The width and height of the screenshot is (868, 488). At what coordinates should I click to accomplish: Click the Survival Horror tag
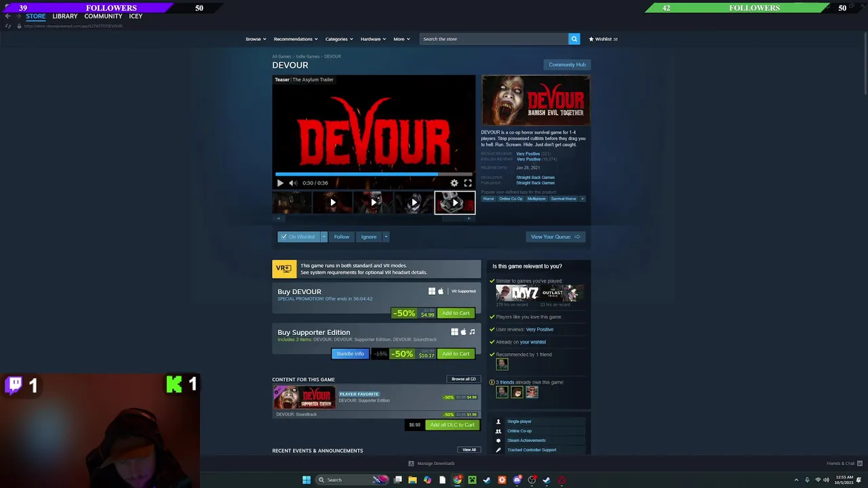563,199
